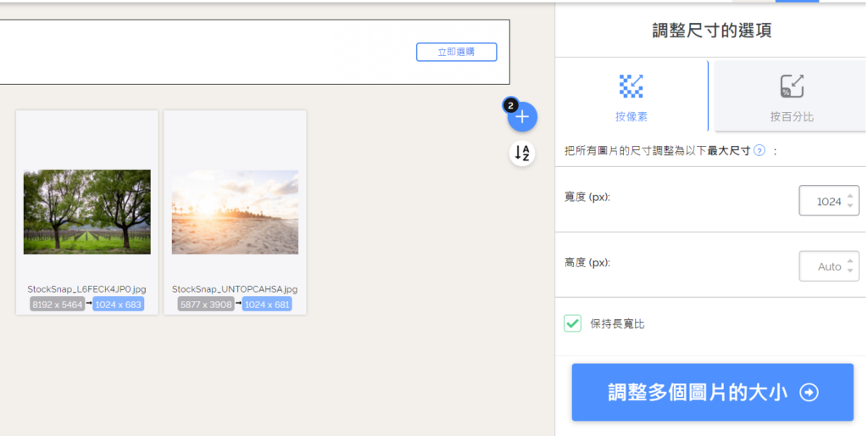Viewport: 868px width, 436px height.
Task: Open the max size help question icon
Action: [x=759, y=151]
